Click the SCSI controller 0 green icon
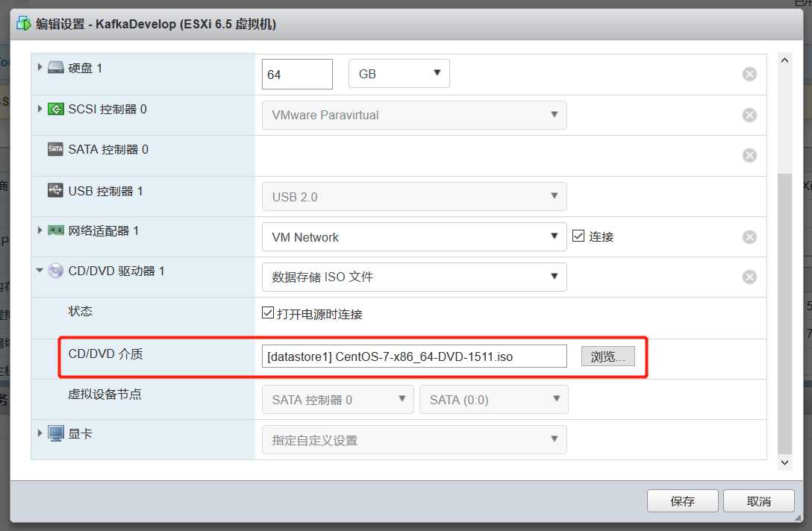 coord(56,109)
